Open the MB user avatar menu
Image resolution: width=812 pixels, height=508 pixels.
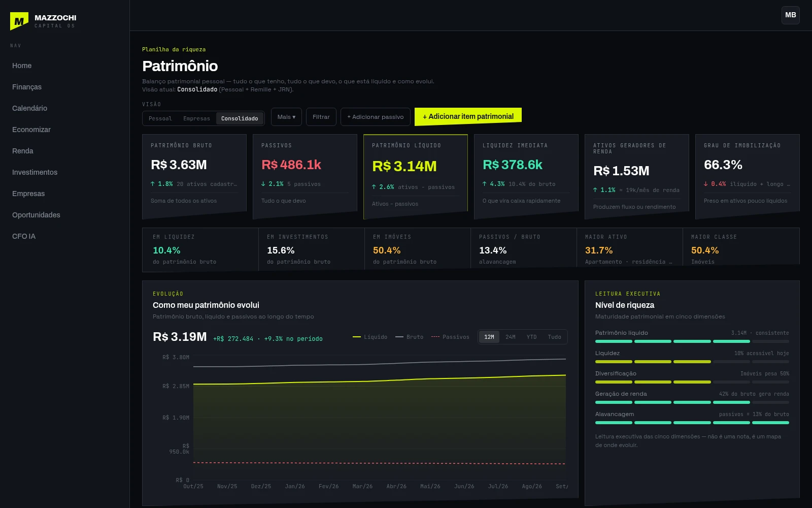click(791, 15)
